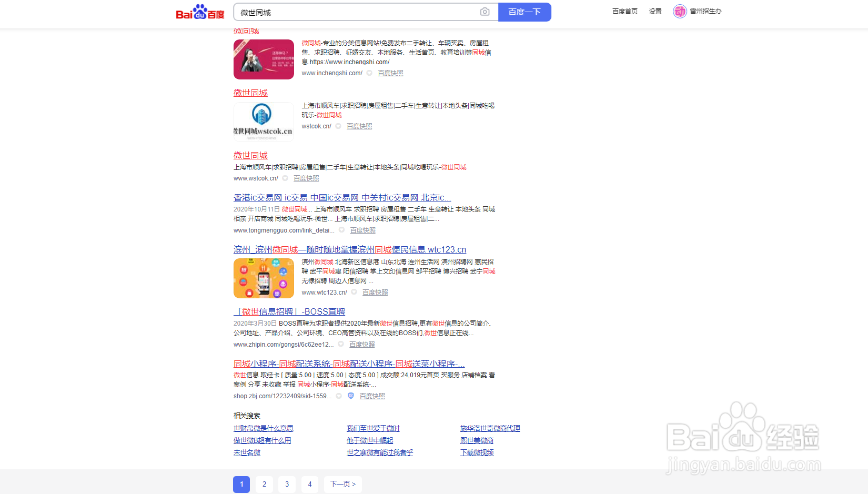Open 百度快照 for zhipin.com result
The width and height of the screenshot is (868, 494).
click(362, 345)
